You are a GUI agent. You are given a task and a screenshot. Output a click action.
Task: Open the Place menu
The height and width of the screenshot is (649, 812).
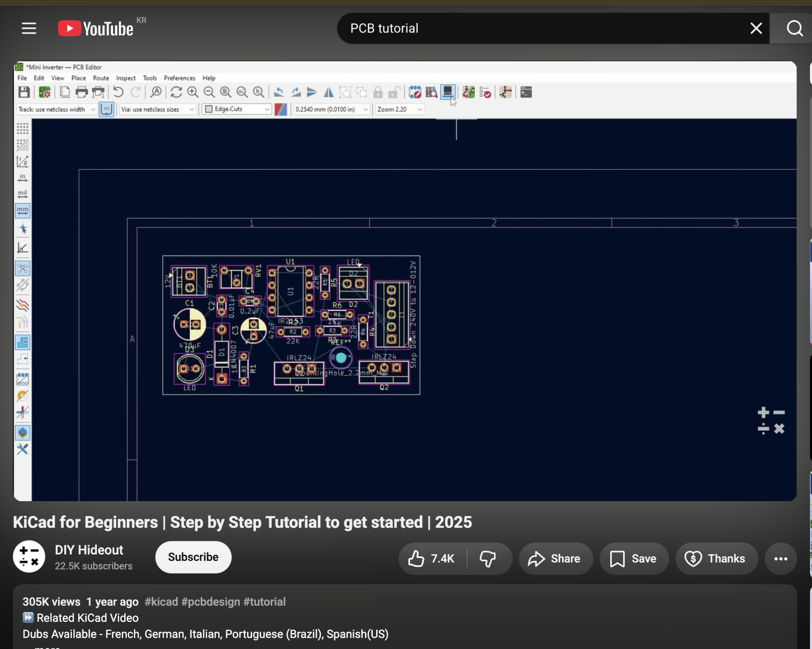78,78
